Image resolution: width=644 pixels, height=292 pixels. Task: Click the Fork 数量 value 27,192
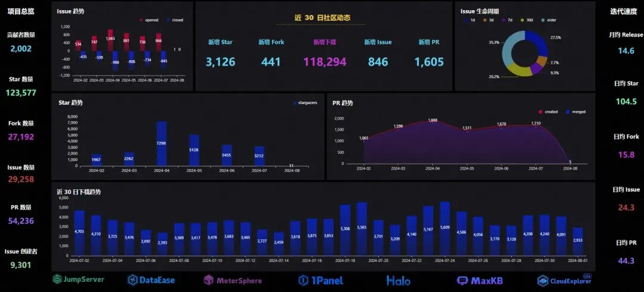[20, 137]
